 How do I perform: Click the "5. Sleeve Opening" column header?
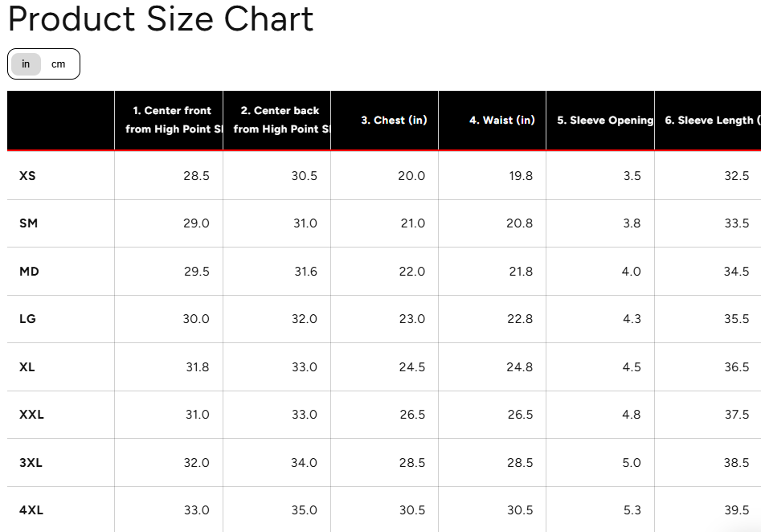[604, 120]
